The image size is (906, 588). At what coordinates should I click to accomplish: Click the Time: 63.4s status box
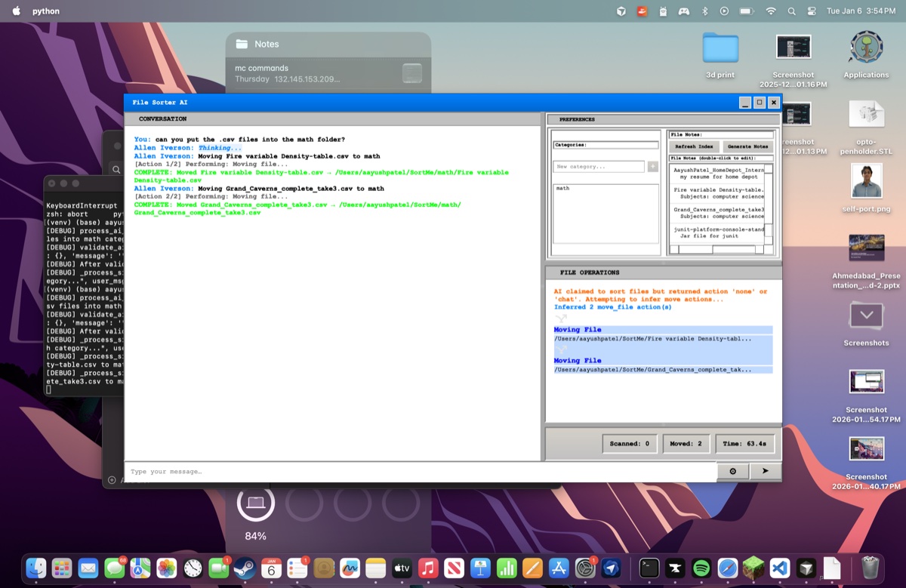point(744,444)
